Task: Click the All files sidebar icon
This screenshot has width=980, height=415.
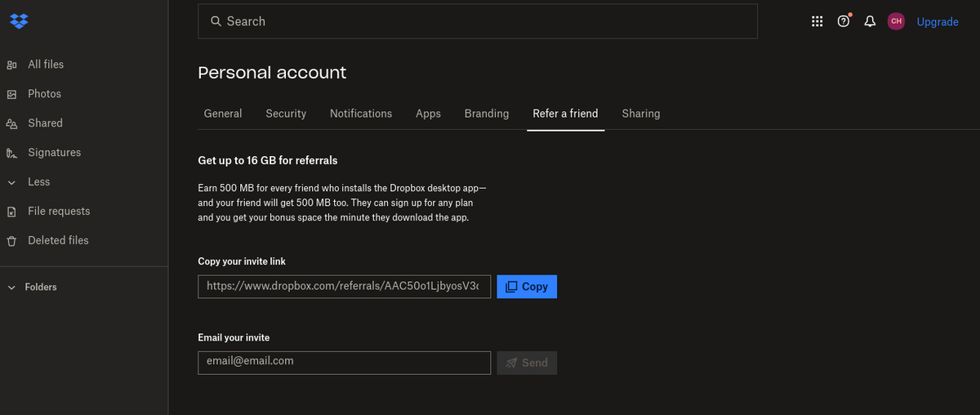Action: coord(11,65)
